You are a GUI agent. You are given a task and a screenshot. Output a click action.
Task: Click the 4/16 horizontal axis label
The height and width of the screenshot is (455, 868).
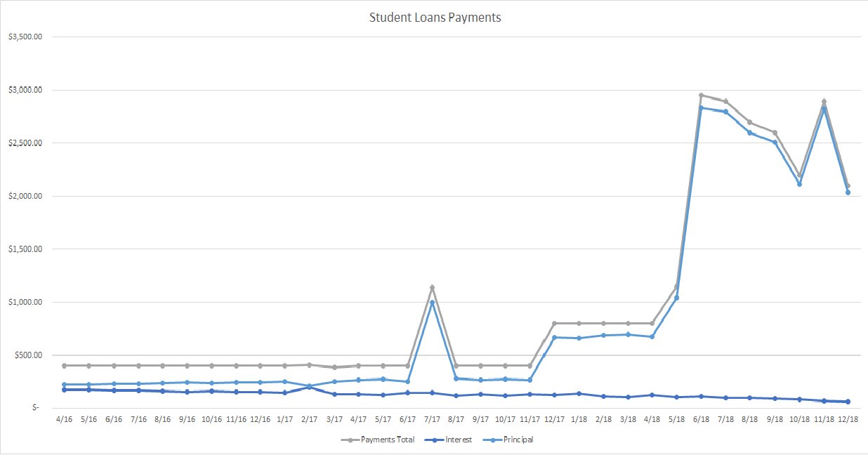click(65, 419)
